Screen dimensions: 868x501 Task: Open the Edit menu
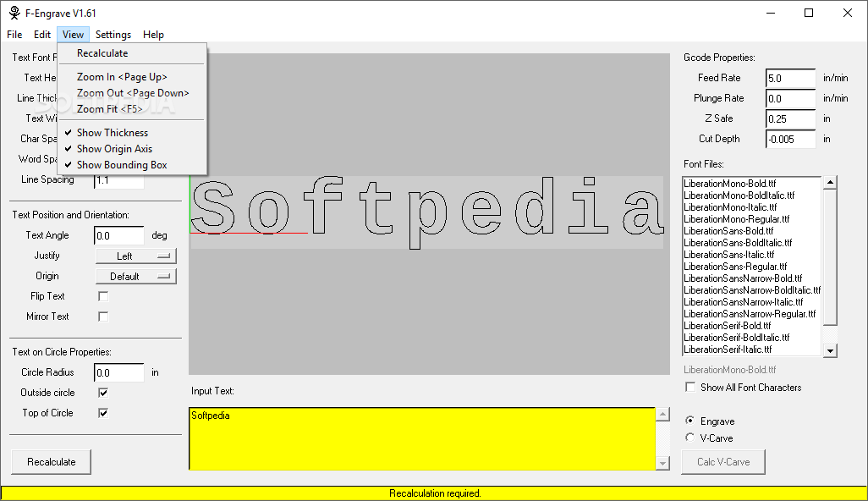click(42, 35)
